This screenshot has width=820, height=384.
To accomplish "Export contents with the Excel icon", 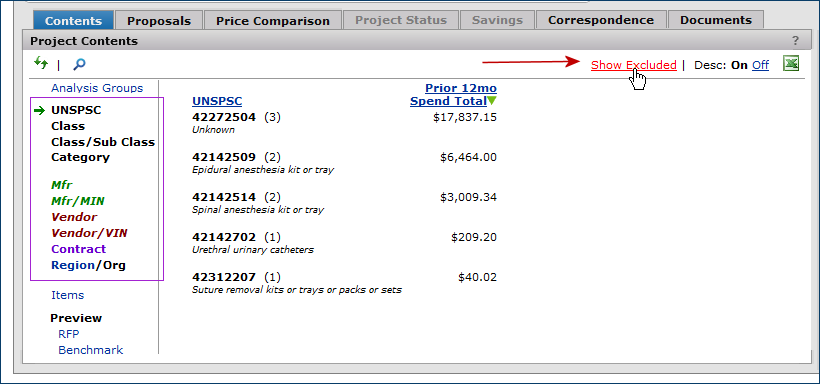I will tap(791, 63).
